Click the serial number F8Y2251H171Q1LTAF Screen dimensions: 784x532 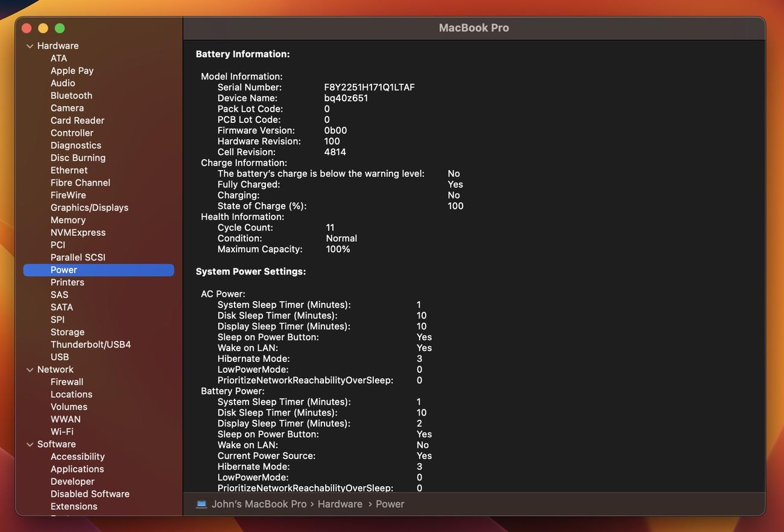pyautogui.click(x=369, y=87)
